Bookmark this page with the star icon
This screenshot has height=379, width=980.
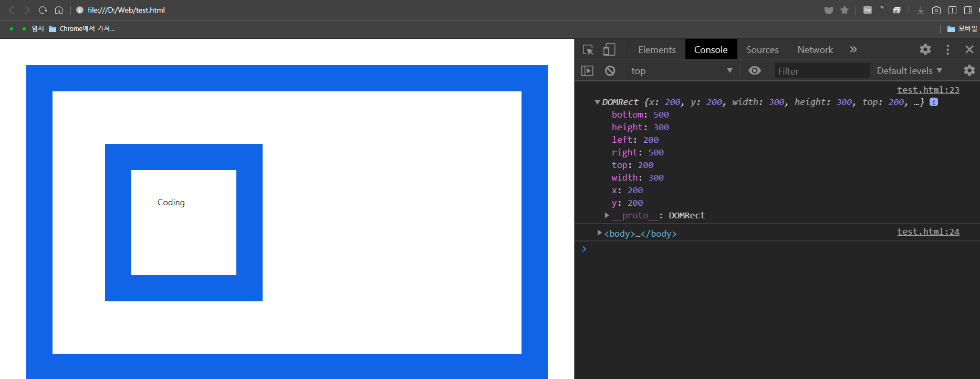[845, 10]
